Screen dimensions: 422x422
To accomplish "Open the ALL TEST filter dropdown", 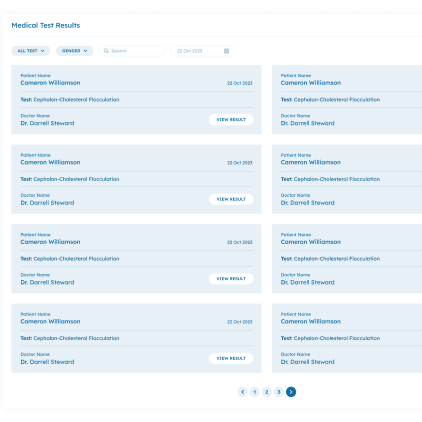I will click(31, 51).
